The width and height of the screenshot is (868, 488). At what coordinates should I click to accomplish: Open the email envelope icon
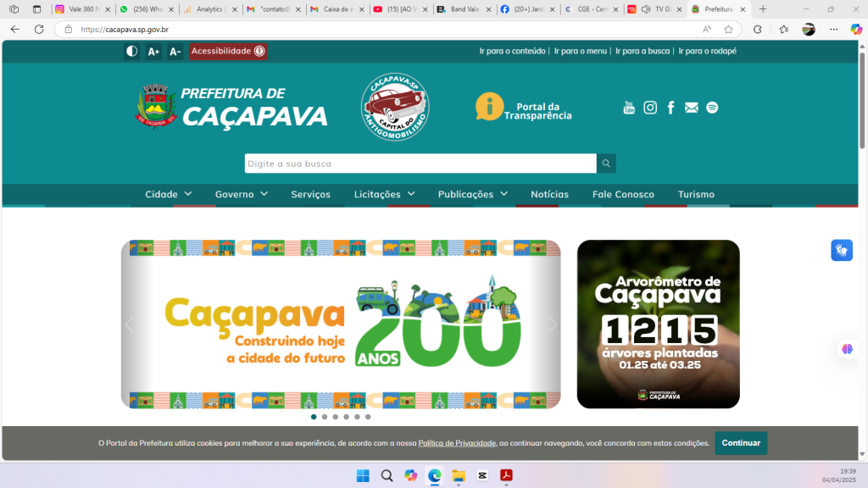click(x=692, y=108)
